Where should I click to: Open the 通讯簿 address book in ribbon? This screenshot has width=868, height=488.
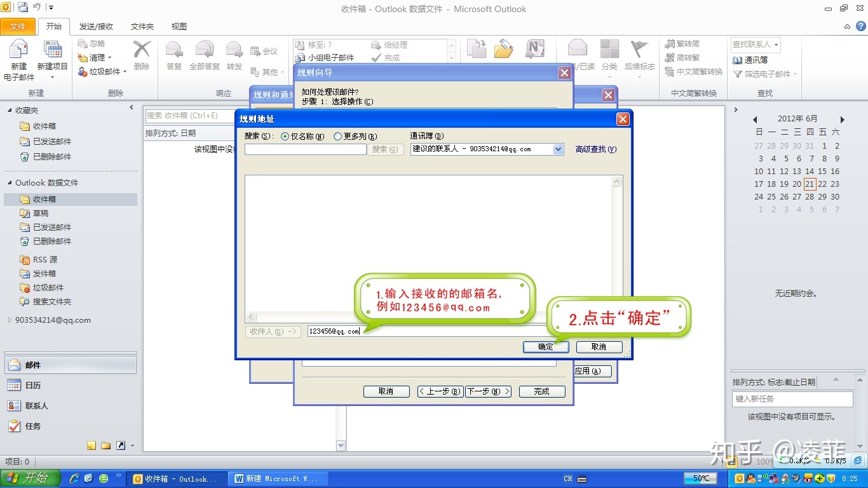click(x=750, y=60)
